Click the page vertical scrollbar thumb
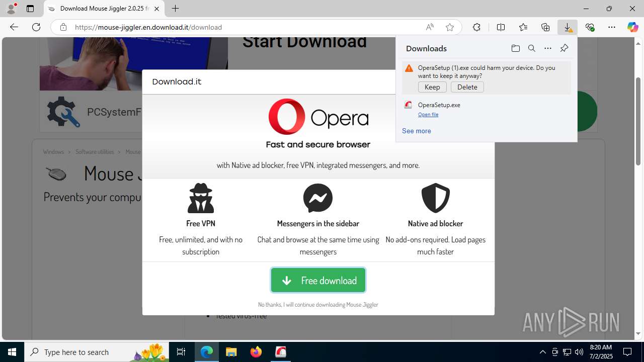This screenshot has height=362, width=644. click(638, 121)
